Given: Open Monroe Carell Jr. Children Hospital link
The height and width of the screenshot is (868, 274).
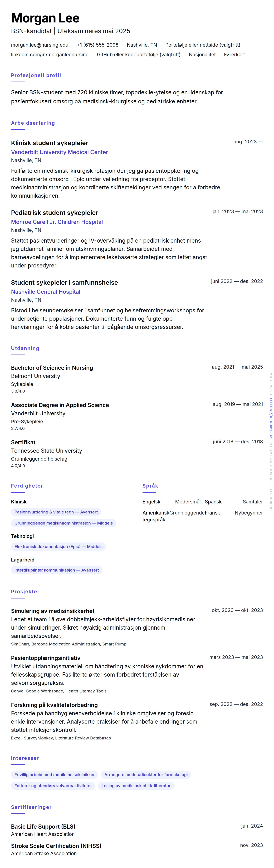Looking at the screenshot, I should [57, 222].
